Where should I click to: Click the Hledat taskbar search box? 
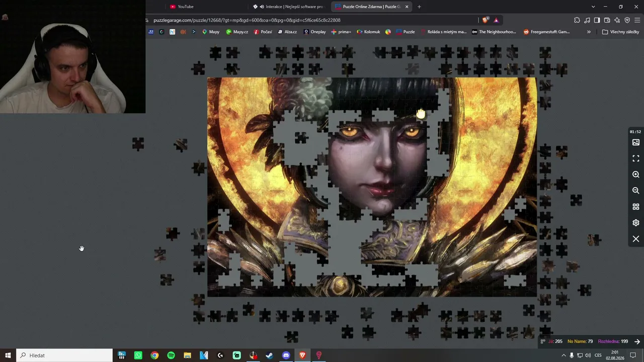pyautogui.click(x=64, y=355)
